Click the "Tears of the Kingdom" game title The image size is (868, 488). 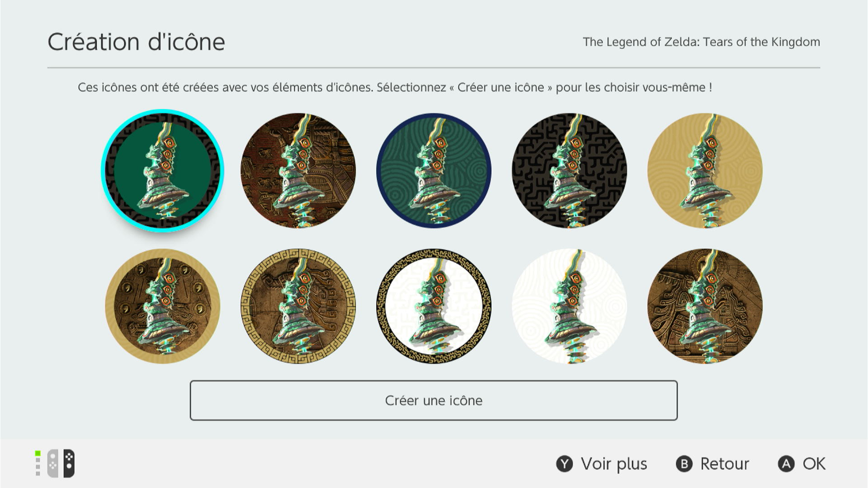point(701,42)
